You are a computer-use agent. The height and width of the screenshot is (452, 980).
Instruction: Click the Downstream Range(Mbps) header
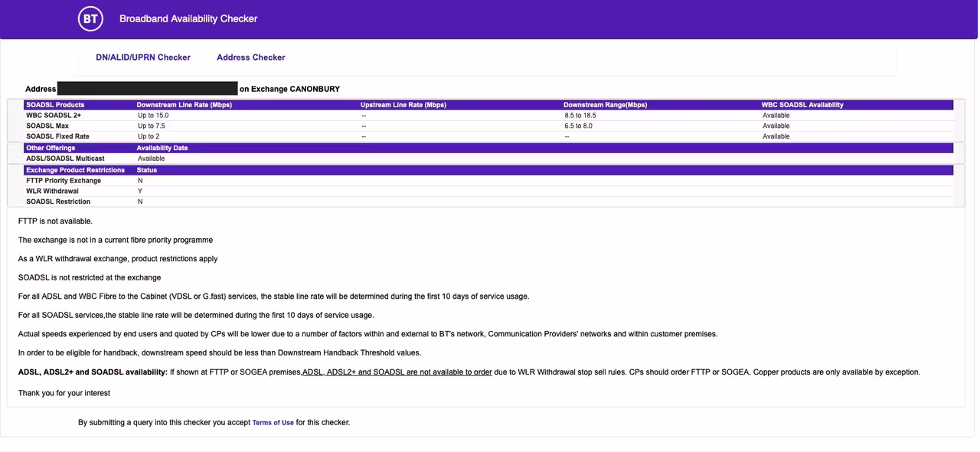(606, 105)
